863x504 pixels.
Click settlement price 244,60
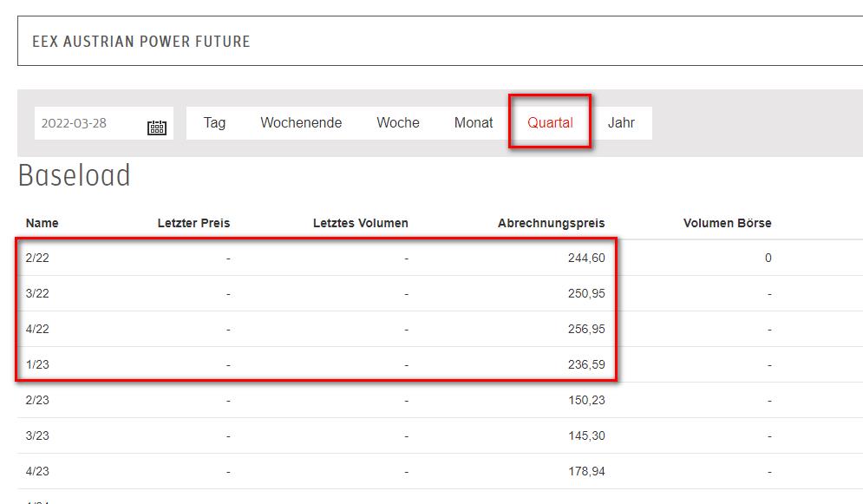[x=586, y=258]
